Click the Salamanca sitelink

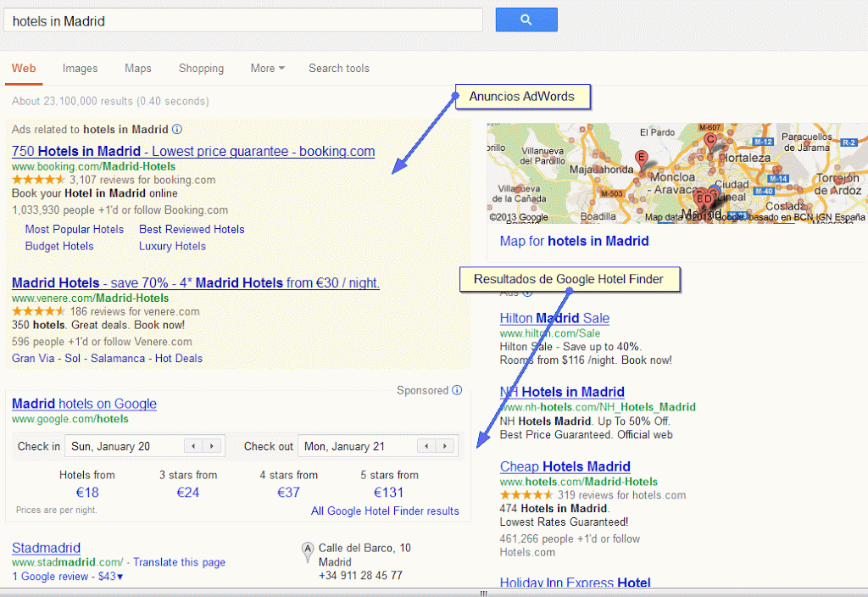click(x=118, y=358)
